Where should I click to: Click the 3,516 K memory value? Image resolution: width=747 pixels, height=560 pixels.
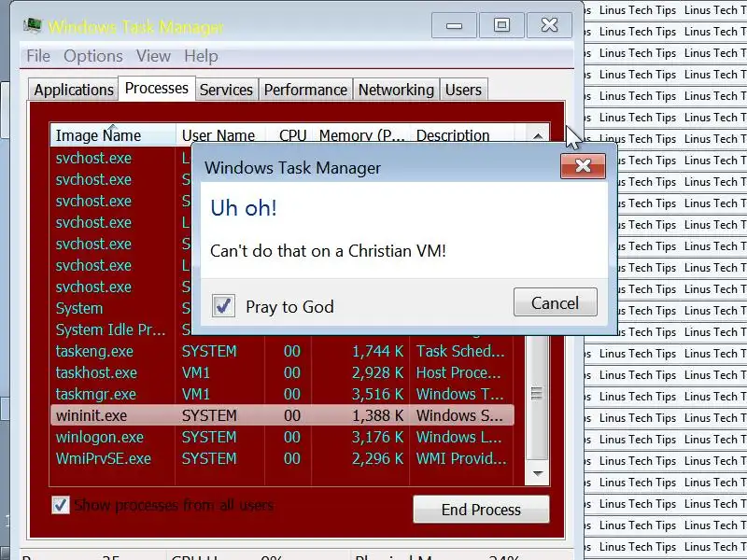tap(378, 394)
